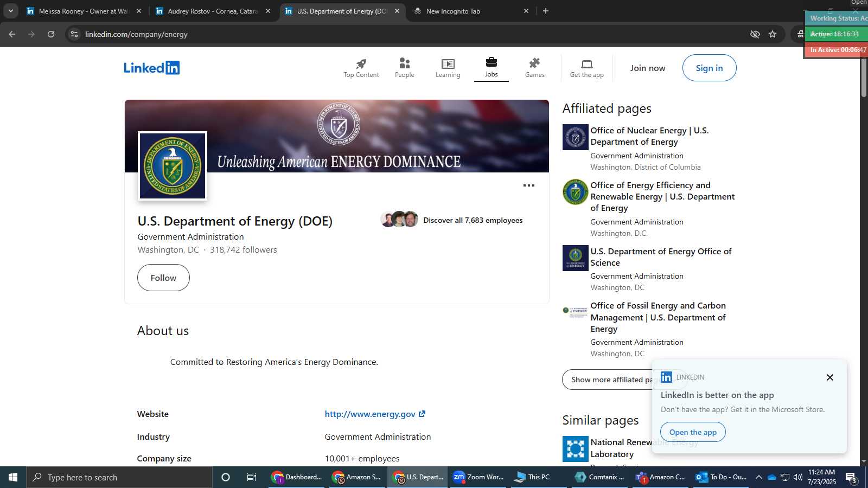Click the Sign in button
Screen dimensions: 868x488
click(x=709, y=68)
